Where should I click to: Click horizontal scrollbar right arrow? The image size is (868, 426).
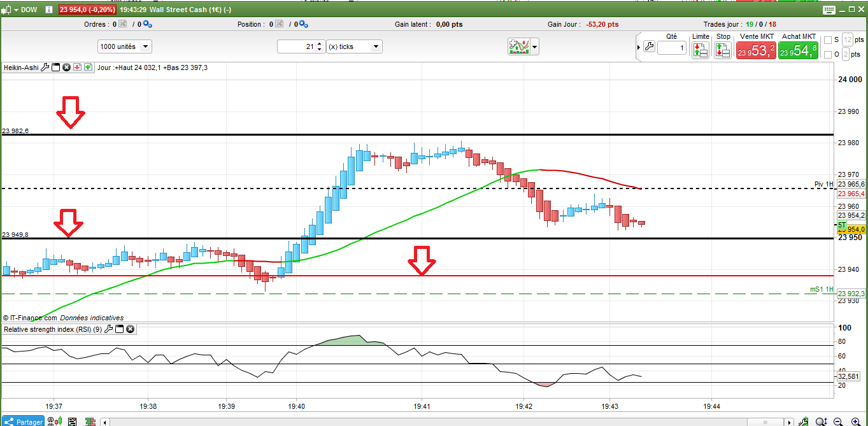[x=790, y=422]
